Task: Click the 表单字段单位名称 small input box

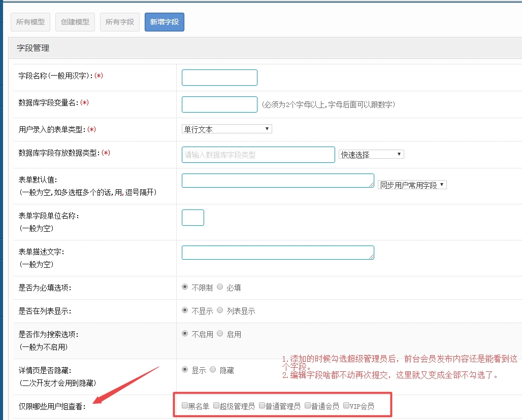Action: point(193,218)
